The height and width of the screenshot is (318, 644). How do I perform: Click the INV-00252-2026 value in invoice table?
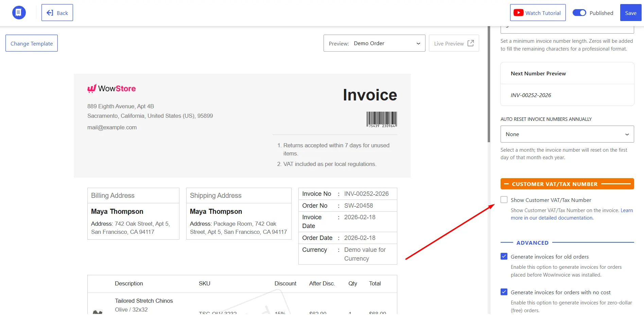(366, 194)
